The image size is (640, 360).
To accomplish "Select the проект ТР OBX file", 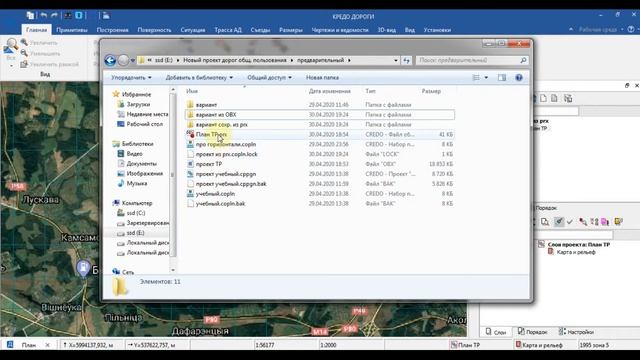I will click(320, 164).
